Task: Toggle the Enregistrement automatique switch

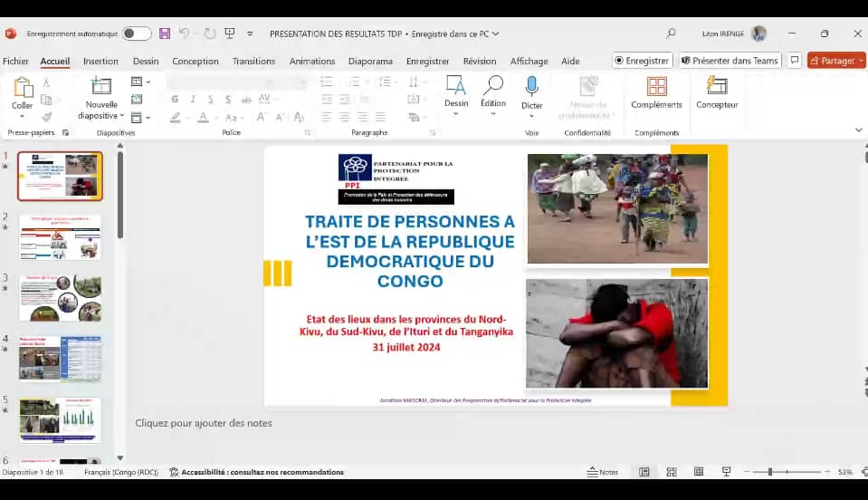Action: coord(137,34)
